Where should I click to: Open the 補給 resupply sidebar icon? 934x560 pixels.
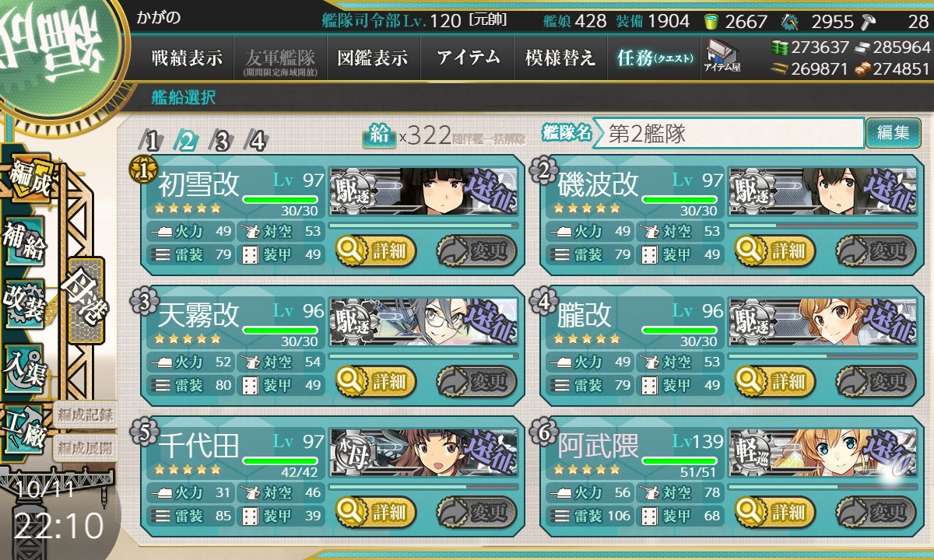click(x=24, y=241)
